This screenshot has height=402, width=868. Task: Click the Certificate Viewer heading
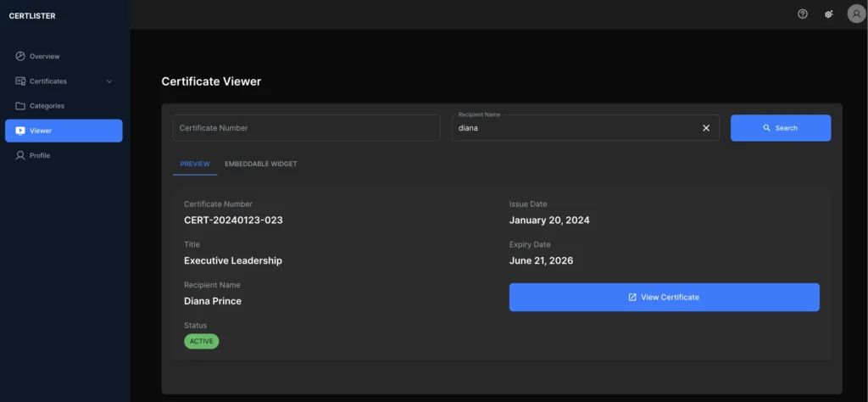(211, 81)
